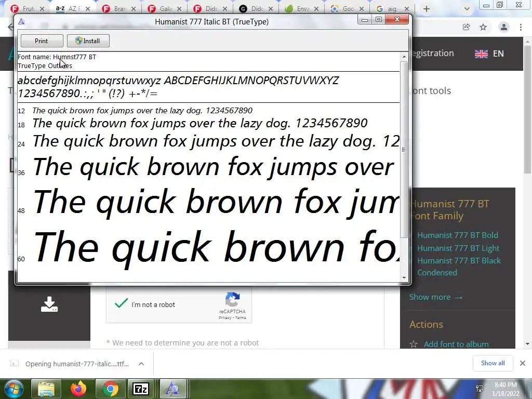Click the Show more link
Viewport: 532px width, 399px height.
[436, 297]
